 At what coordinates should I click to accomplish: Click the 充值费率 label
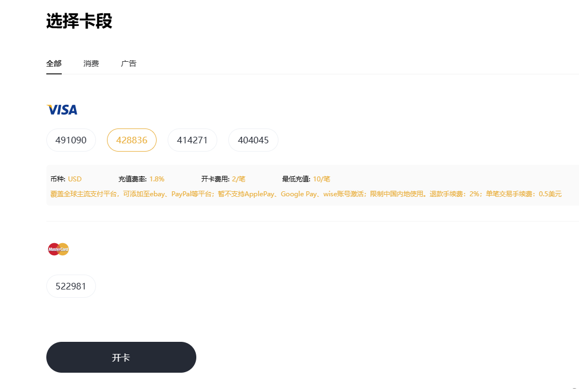(x=132, y=179)
